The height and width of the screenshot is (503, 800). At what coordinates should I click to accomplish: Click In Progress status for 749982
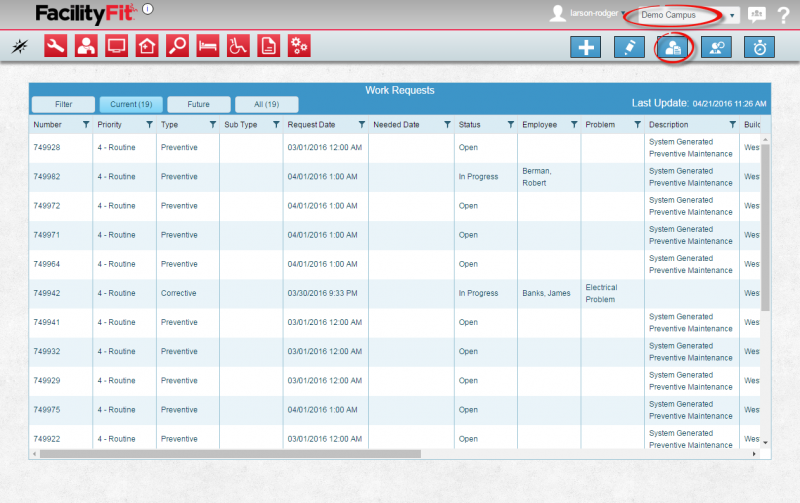(x=478, y=177)
